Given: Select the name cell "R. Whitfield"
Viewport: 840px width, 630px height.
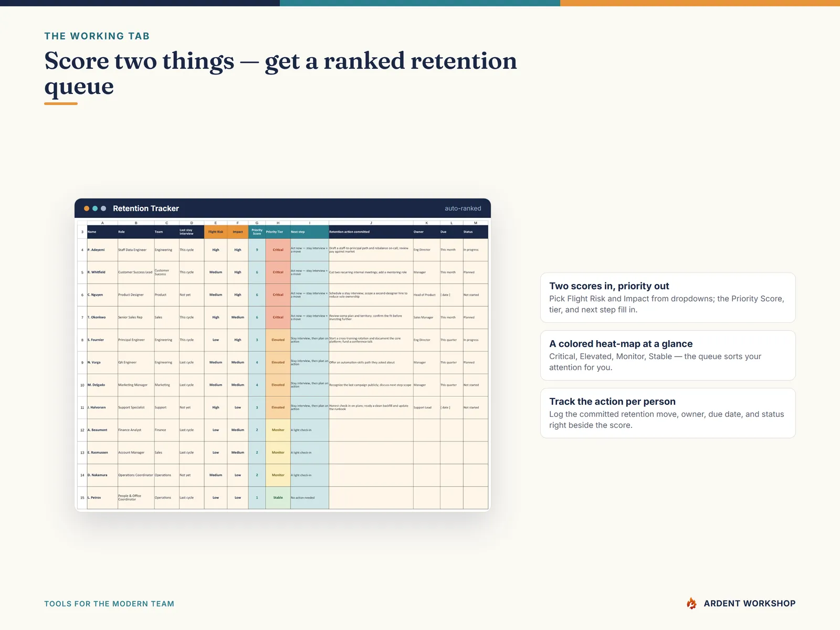Looking at the screenshot, I should click(x=102, y=272).
